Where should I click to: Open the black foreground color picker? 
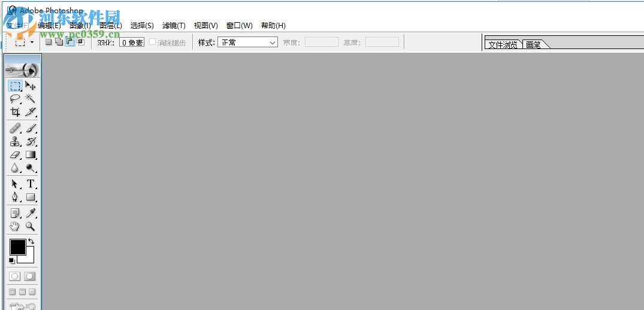tap(17, 246)
